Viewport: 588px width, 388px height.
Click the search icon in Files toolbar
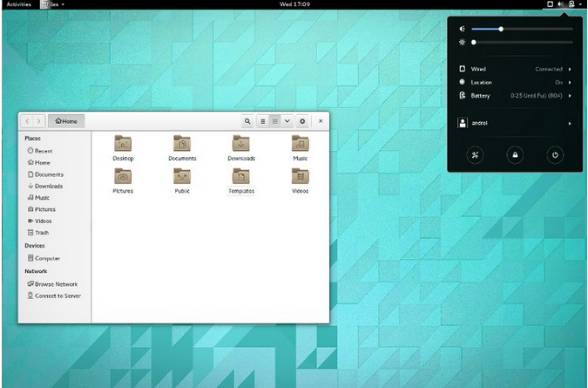(247, 121)
